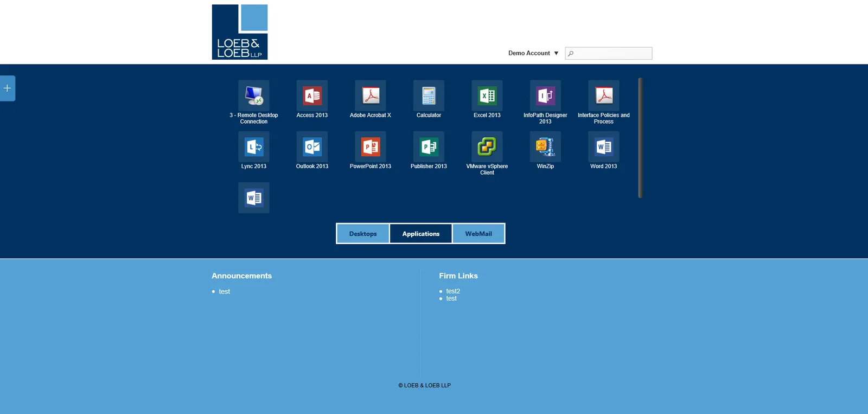Start PowerPoint 2013

pos(371,147)
